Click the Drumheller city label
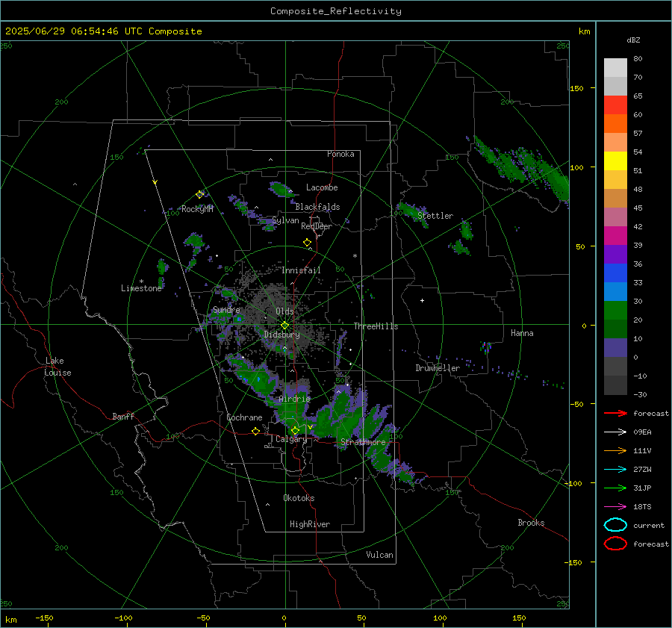This screenshot has height=628, width=672. [438, 368]
